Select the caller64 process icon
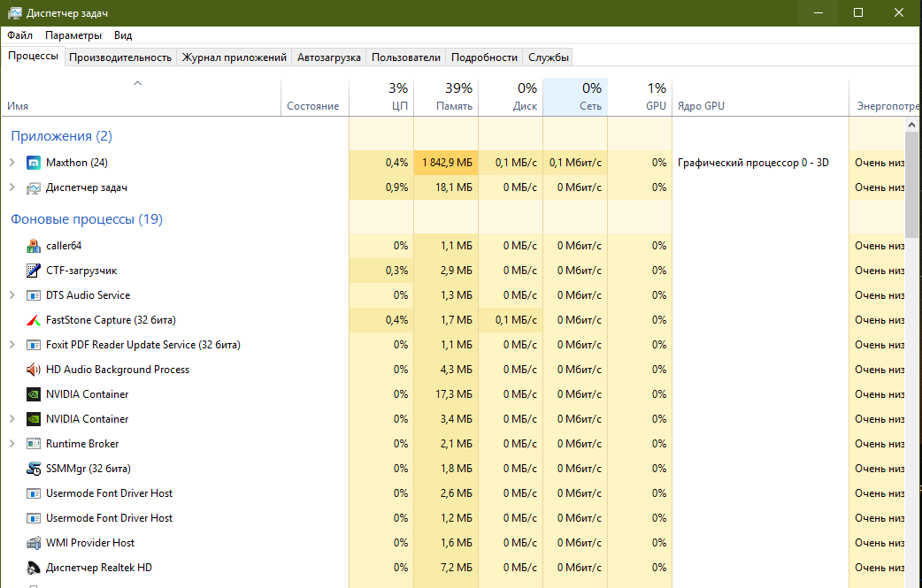 (34, 246)
